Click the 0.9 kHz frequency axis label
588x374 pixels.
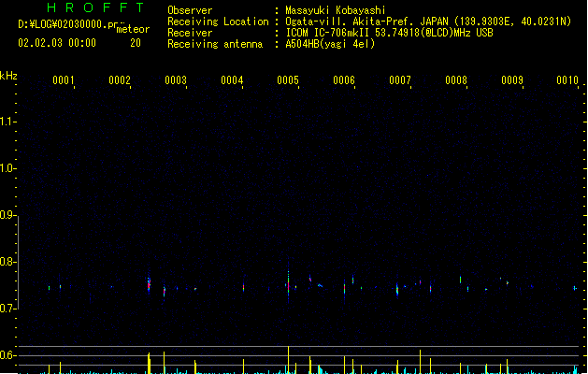[x=7, y=215]
